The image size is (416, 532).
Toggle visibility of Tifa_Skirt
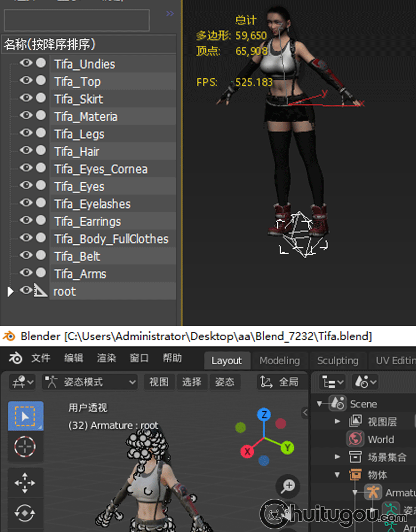(x=26, y=98)
